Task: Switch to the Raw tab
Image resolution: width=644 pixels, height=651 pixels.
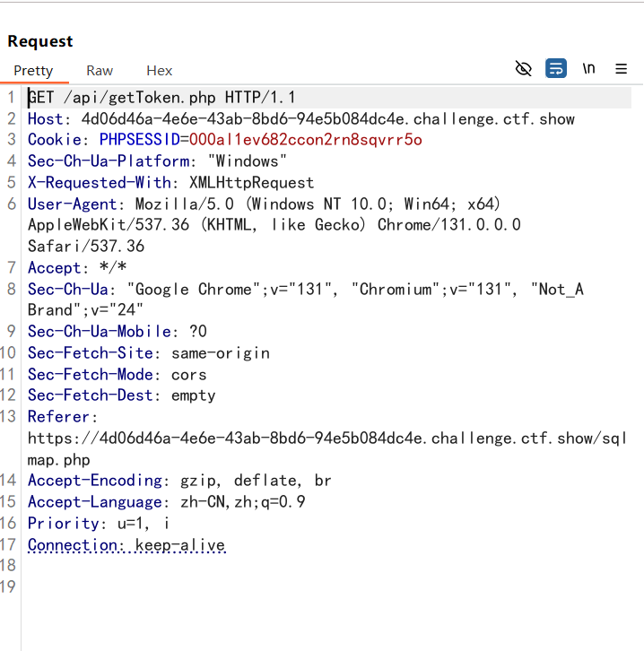Action: tap(100, 70)
